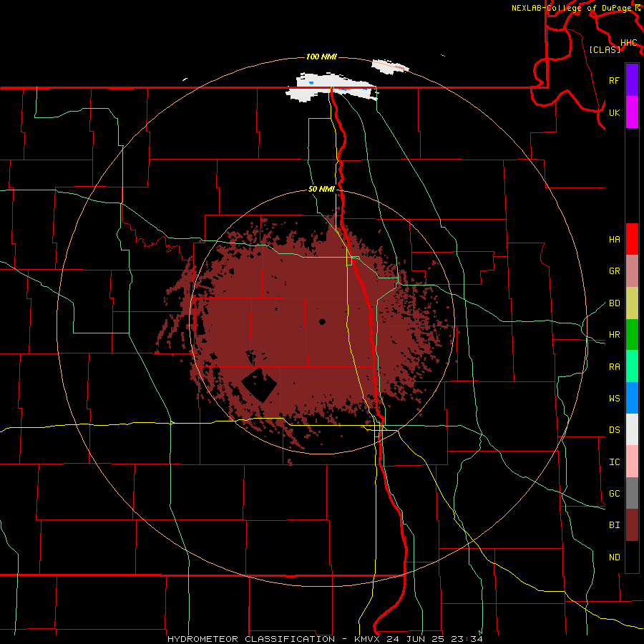
Task: Click the GR legend label
Action: [614, 271]
